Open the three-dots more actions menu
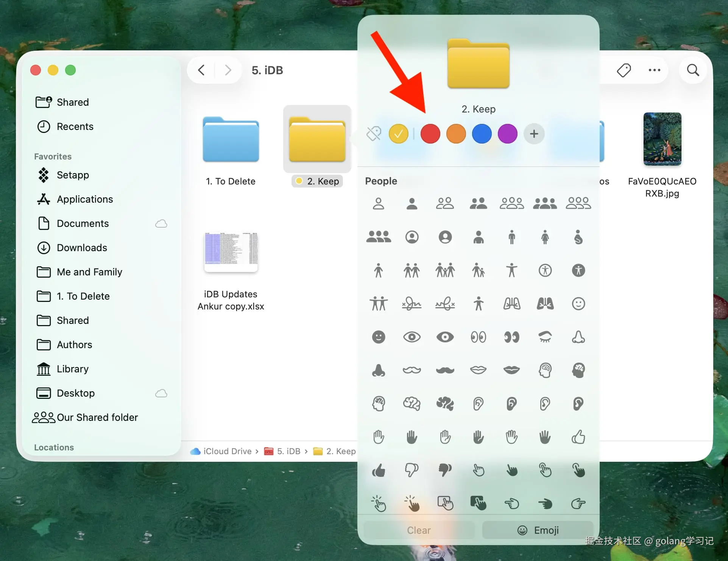Image resolution: width=728 pixels, height=561 pixels. (654, 70)
